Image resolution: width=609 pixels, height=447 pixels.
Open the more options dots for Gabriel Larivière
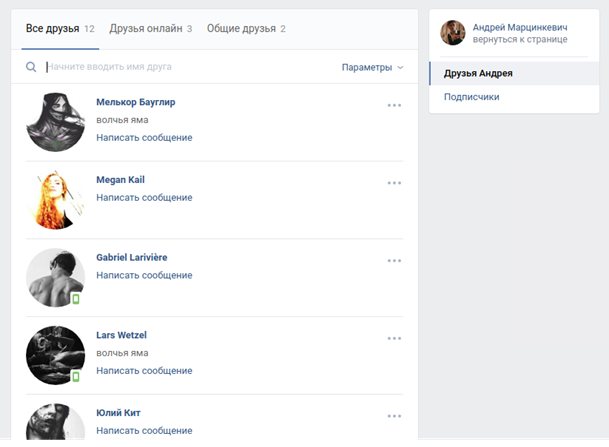click(394, 261)
